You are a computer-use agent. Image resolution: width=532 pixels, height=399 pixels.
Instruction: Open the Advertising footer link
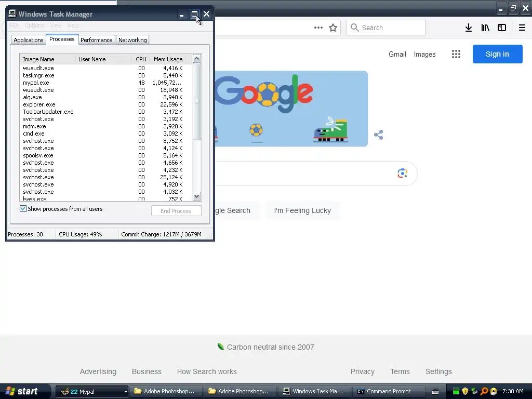coord(98,371)
